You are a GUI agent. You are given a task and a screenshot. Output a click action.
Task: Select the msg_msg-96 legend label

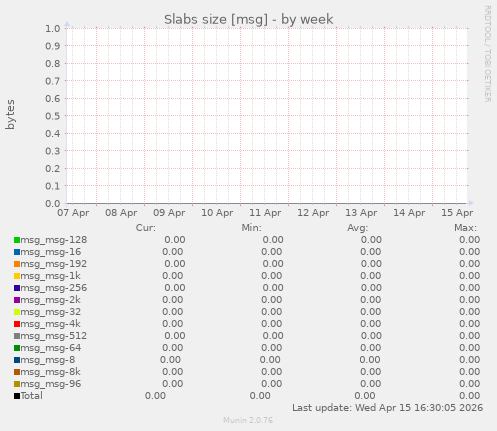(x=51, y=384)
